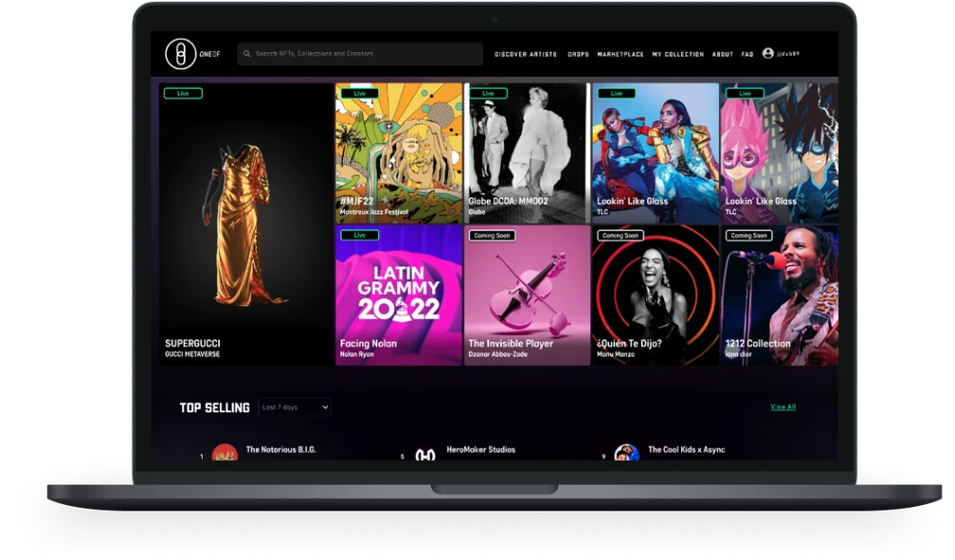
Task: Open the FAQ page
Action: 748,54
